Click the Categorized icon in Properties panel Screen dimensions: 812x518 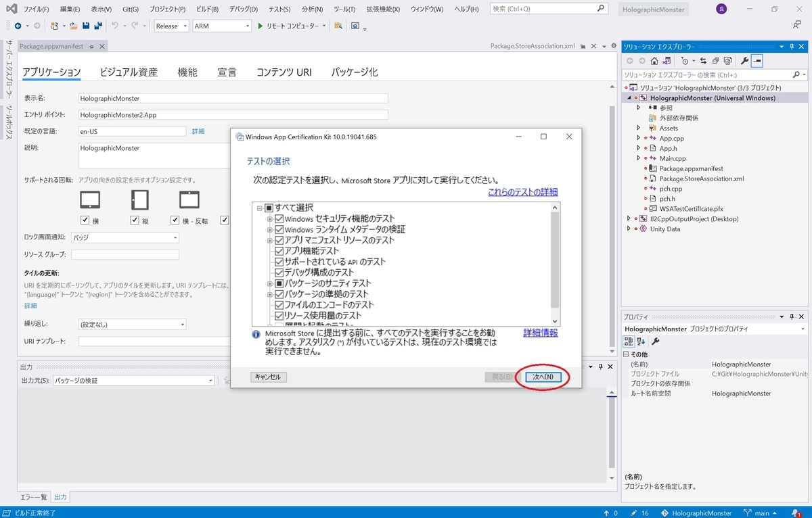click(629, 341)
